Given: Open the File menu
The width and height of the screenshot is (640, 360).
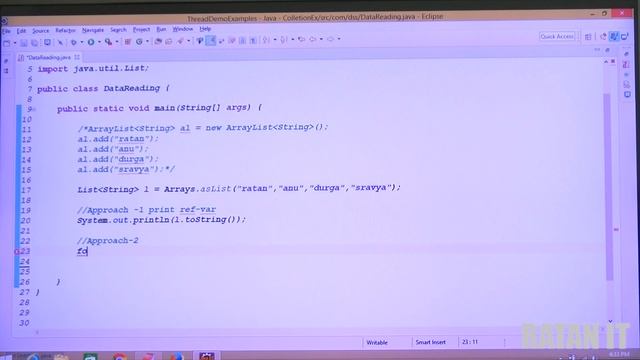Looking at the screenshot, I should tap(7, 31).
